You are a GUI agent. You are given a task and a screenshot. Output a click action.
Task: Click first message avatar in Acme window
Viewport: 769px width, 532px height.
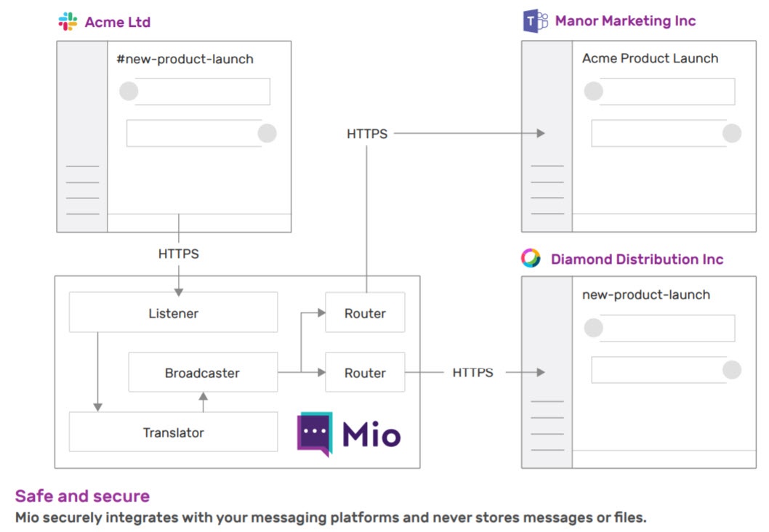[x=129, y=91]
